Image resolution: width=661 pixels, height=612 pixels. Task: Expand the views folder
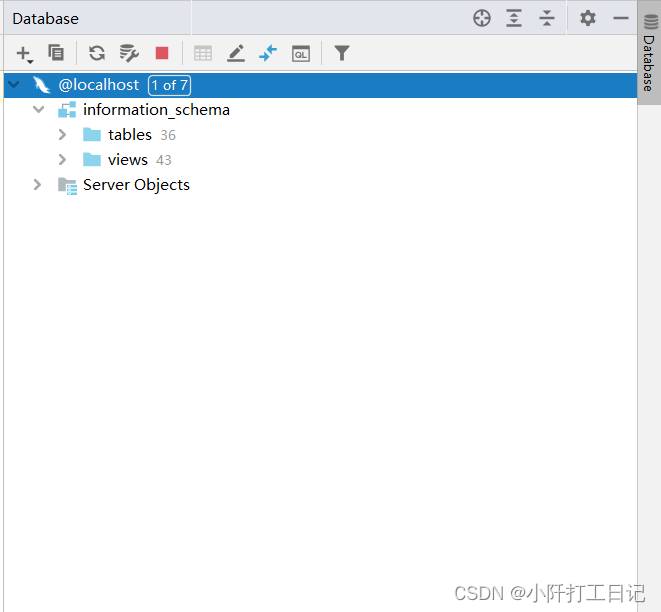click(x=62, y=160)
